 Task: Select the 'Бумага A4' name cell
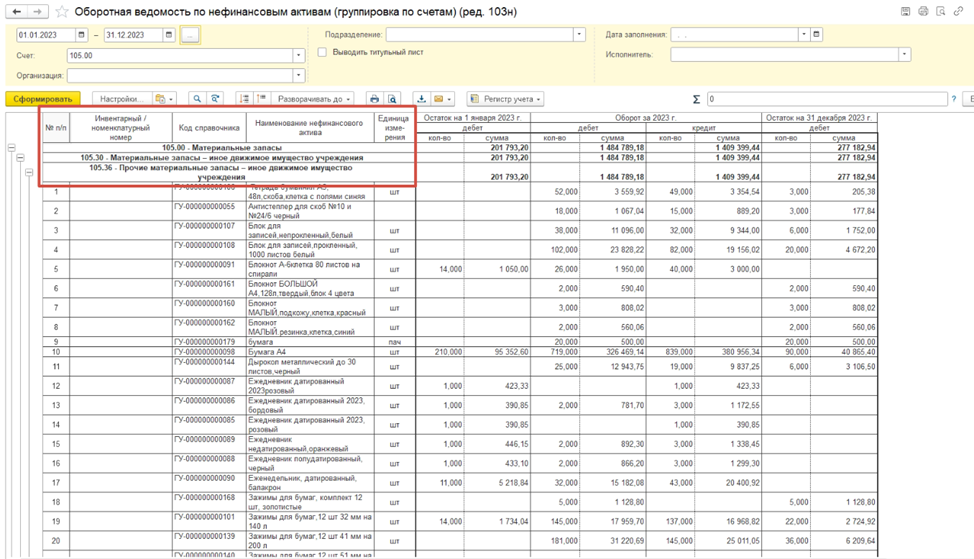[x=311, y=352]
